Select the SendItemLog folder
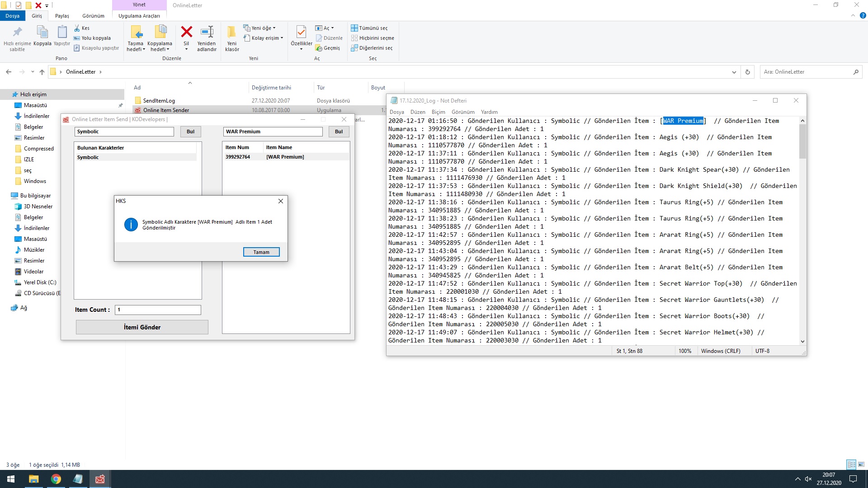 [x=159, y=101]
